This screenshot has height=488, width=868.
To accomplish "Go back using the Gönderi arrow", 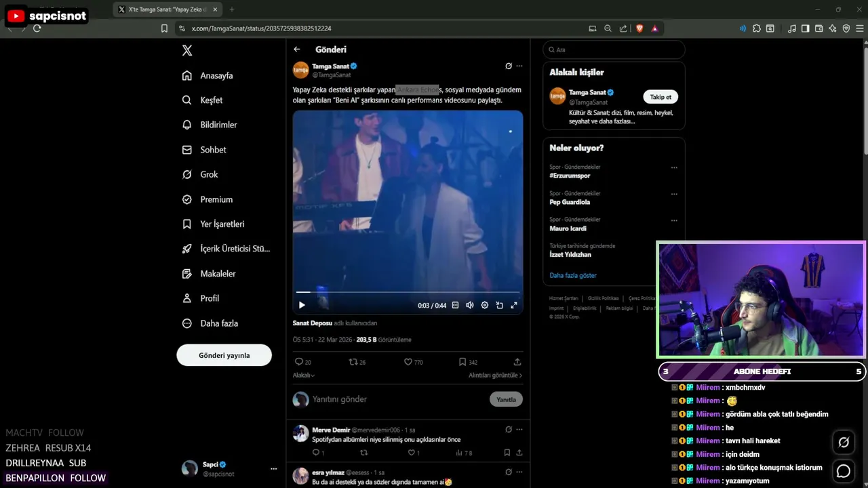I will (297, 49).
